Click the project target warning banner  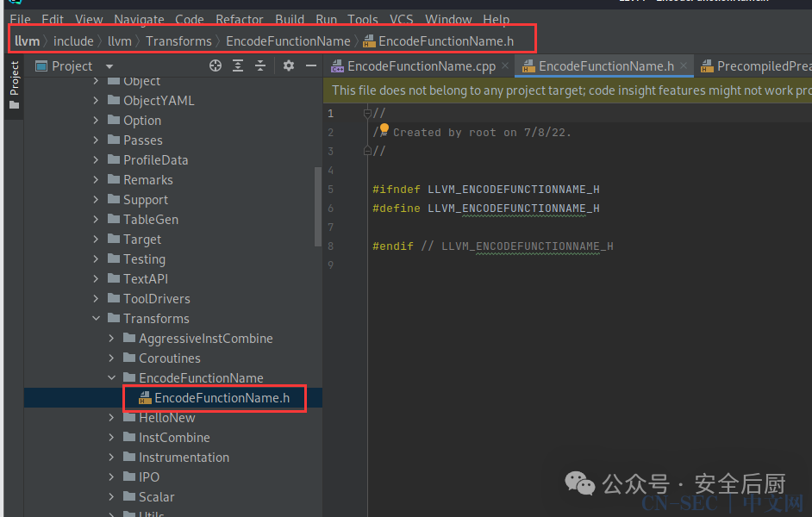point(567,90)
